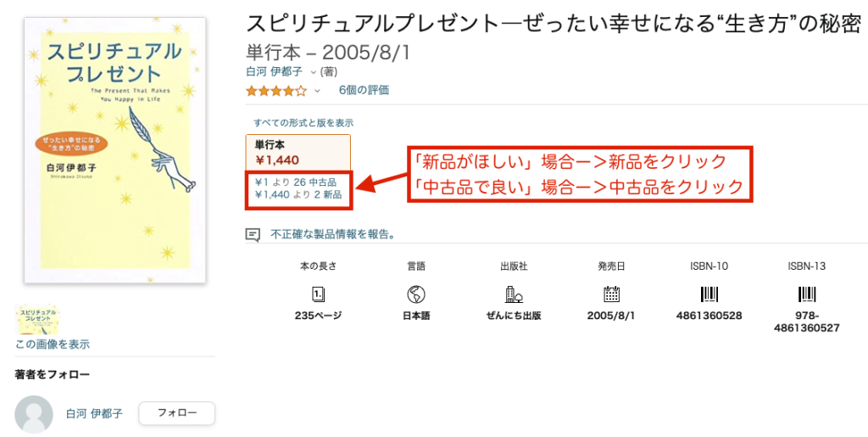
Task: Click the author profile avatar icon
Action: (x=34, y=414)
